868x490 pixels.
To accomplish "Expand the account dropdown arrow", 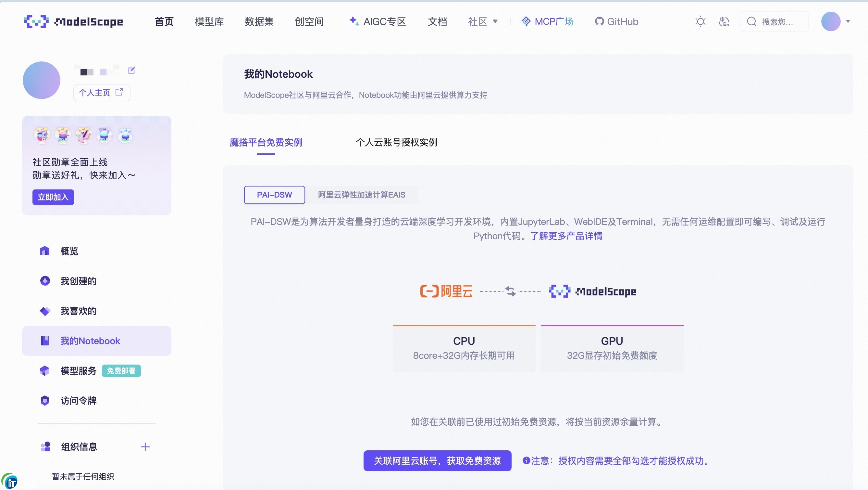I will click(848, 21).
